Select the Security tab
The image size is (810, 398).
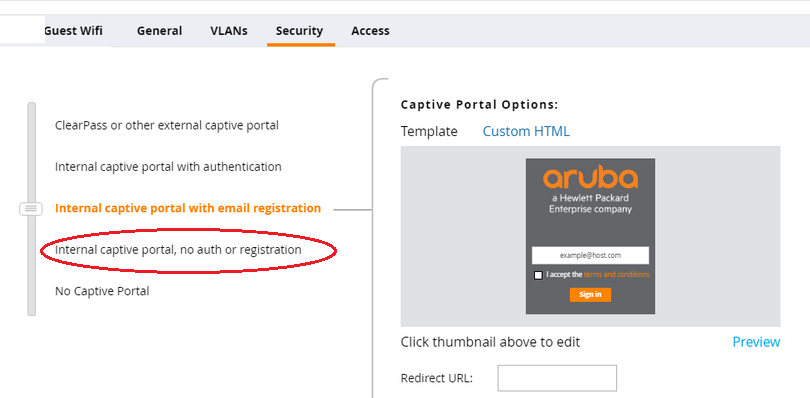click(x=300, y=30)
